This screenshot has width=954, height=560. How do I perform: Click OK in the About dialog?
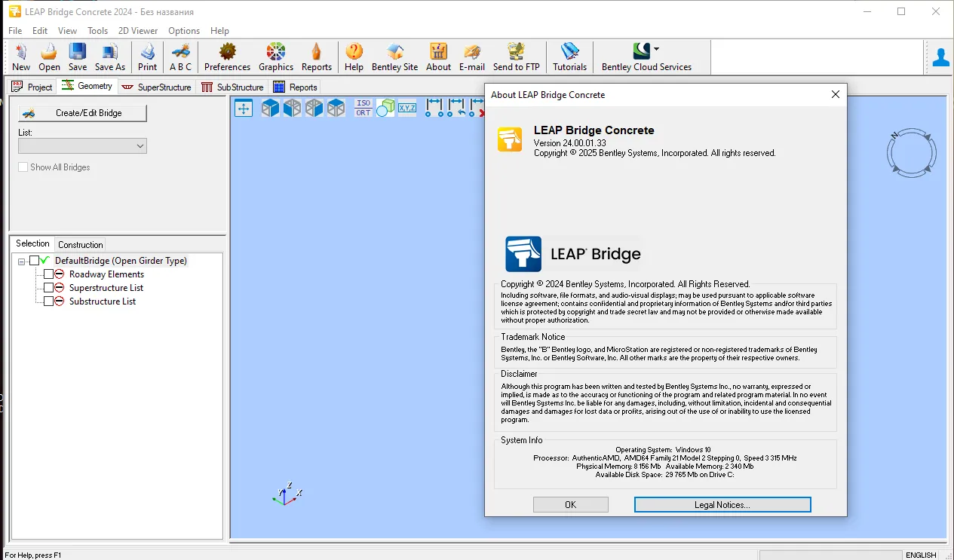(x=570, y=505)
